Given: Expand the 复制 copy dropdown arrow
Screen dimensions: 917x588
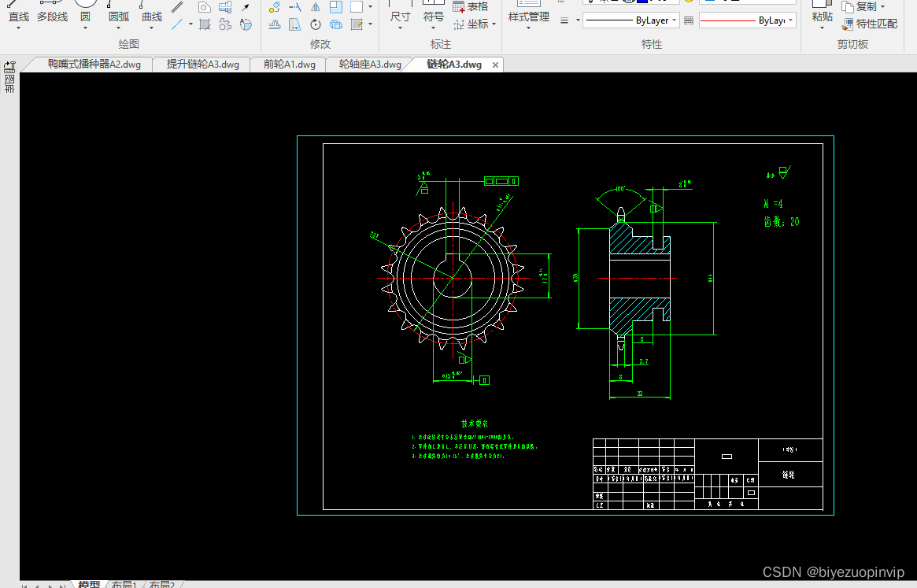Looking at the screenshot, I should (883, 7).
